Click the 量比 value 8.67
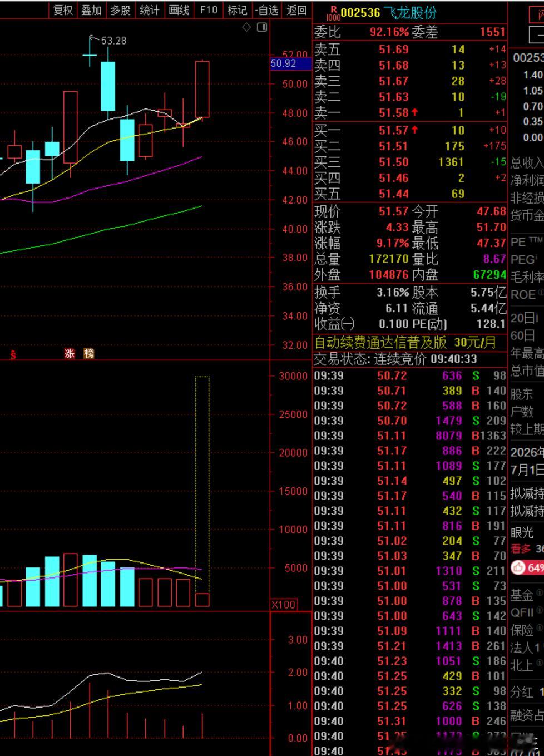 [x=494, y=259]
